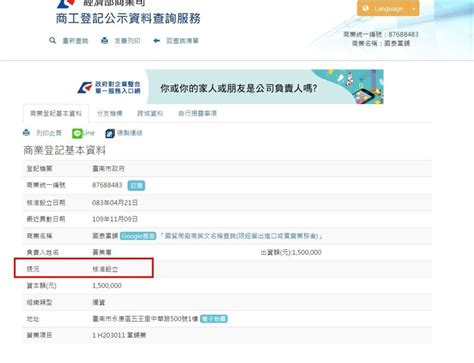The image size is (474, 363).
Task: Click the Google搜尋 button beside the business name
Action: (138, 236)
